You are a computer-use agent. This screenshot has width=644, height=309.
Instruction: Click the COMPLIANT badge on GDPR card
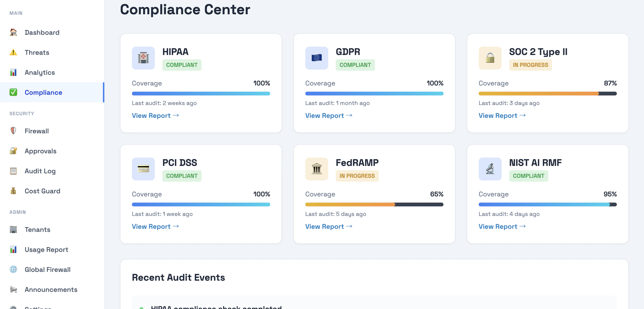[x=355, y=65]
